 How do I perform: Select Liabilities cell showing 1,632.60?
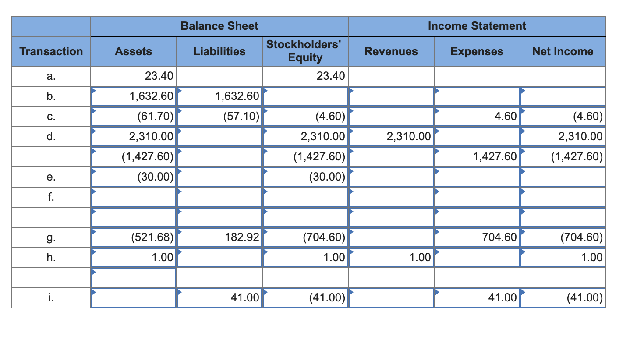tap(219, 96)
